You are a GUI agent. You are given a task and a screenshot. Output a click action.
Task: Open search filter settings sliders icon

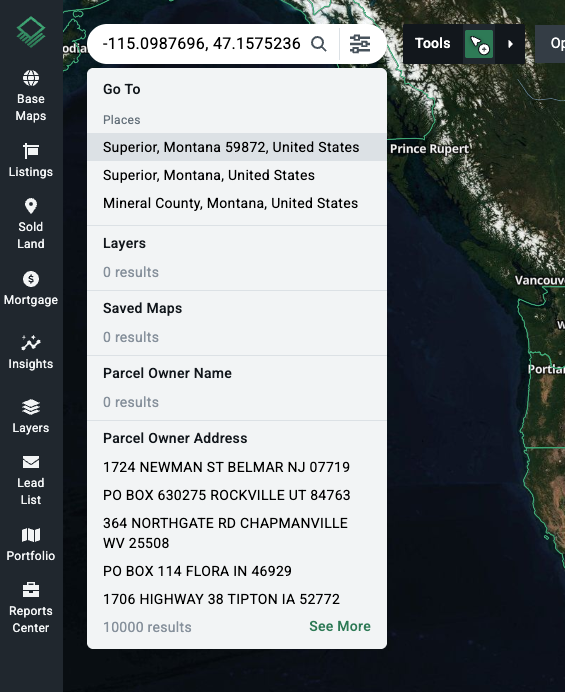(x=360, y=44)
